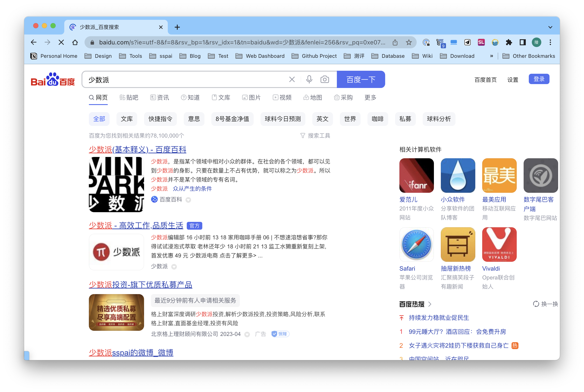Click the camera image search icon
This screenshot has width=584, height=392.
coord(325,80)
